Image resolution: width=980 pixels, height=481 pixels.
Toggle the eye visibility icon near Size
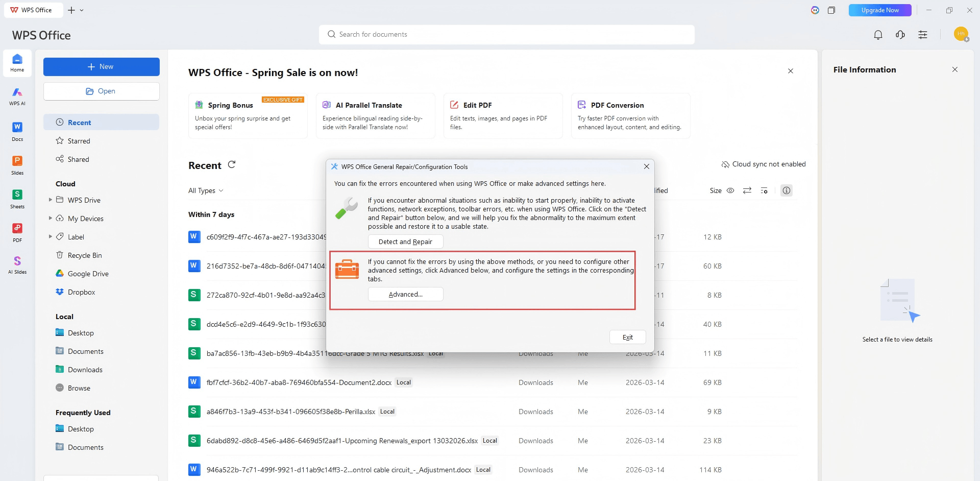(730, 190)
